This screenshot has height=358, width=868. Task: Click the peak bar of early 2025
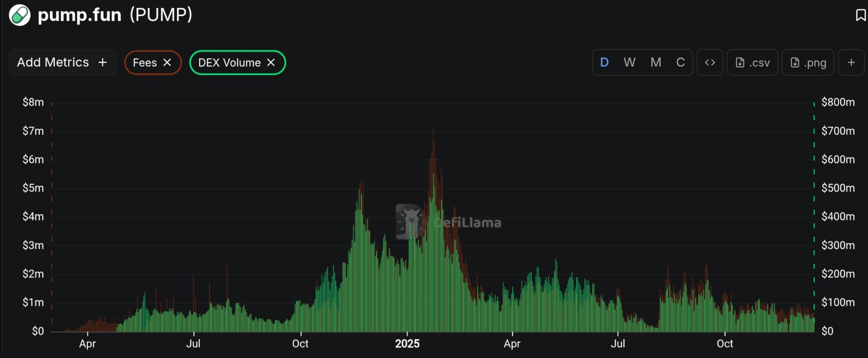[x=433, y=230]
